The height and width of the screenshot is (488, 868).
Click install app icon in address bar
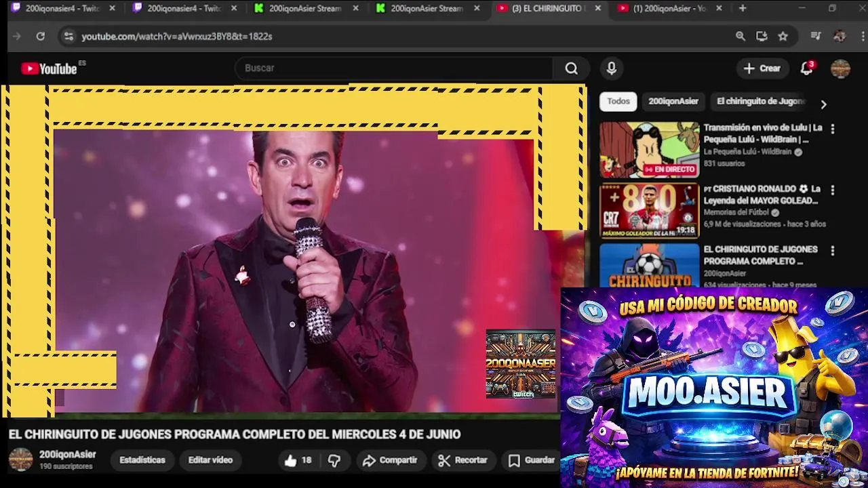762,36
